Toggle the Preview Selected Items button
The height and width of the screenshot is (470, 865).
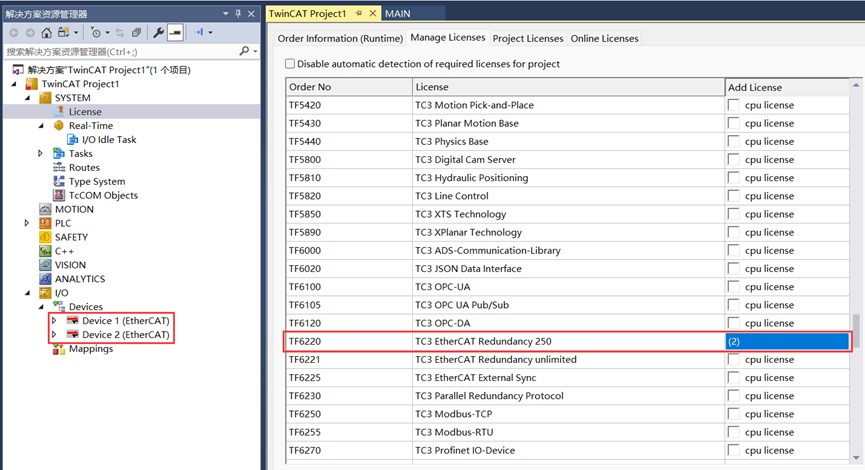(175, 33)
